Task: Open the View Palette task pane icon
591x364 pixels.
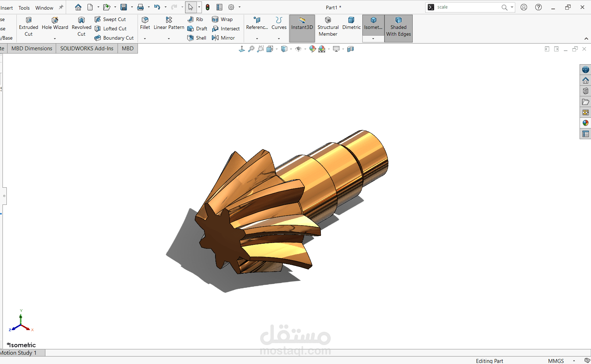Action: click(585, 112)
